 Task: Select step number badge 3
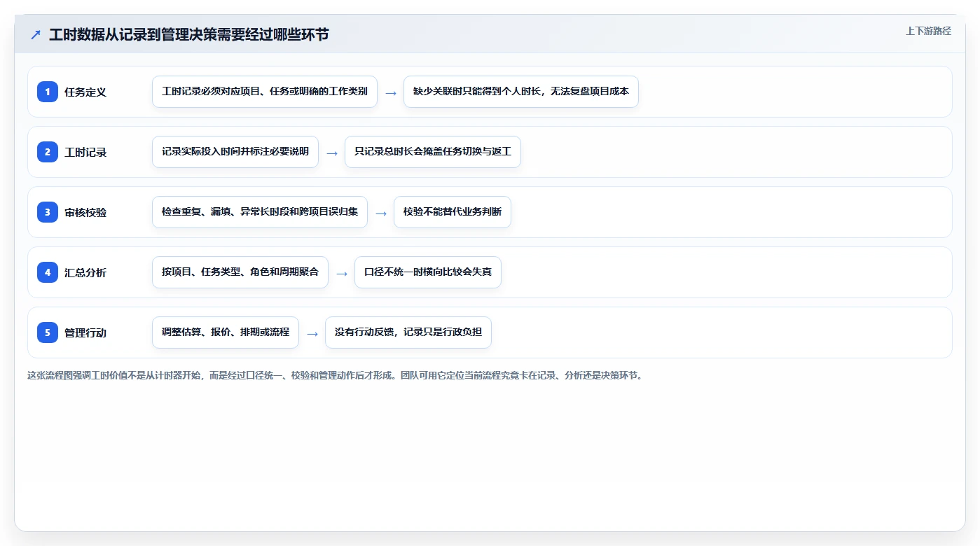48,212
